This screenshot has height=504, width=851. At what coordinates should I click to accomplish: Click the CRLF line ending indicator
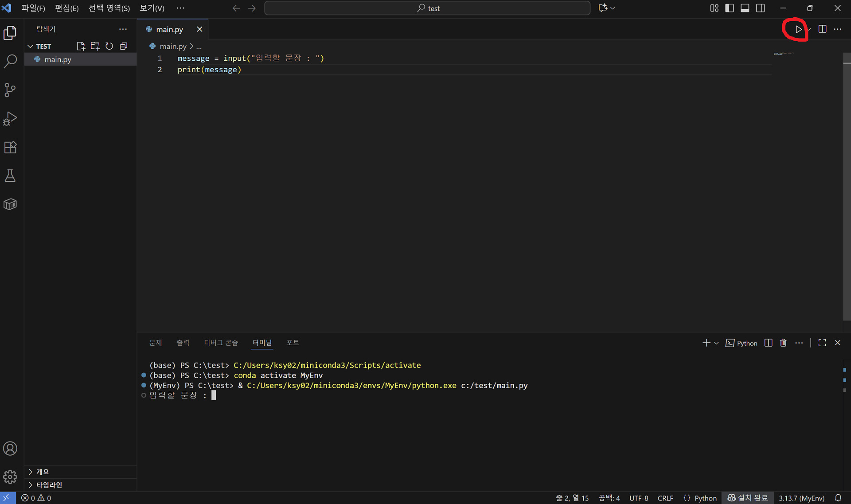pos(665,498)
